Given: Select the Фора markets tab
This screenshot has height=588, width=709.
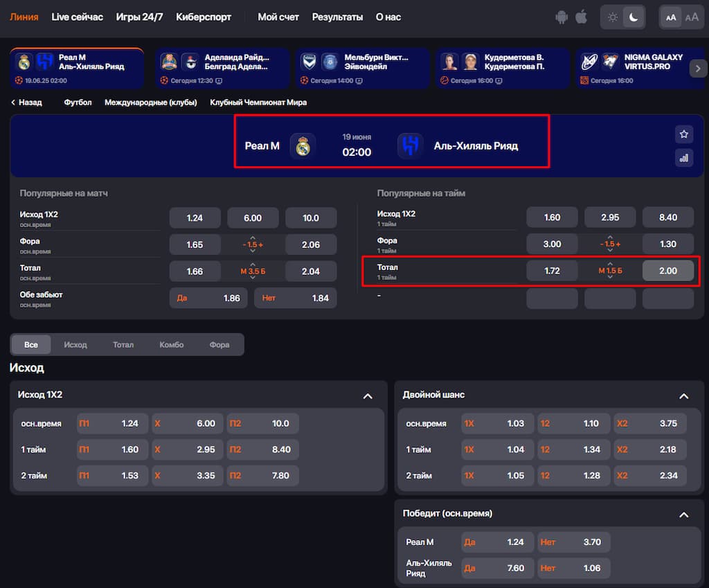Looking at the screenshot, I should point(219,345).
